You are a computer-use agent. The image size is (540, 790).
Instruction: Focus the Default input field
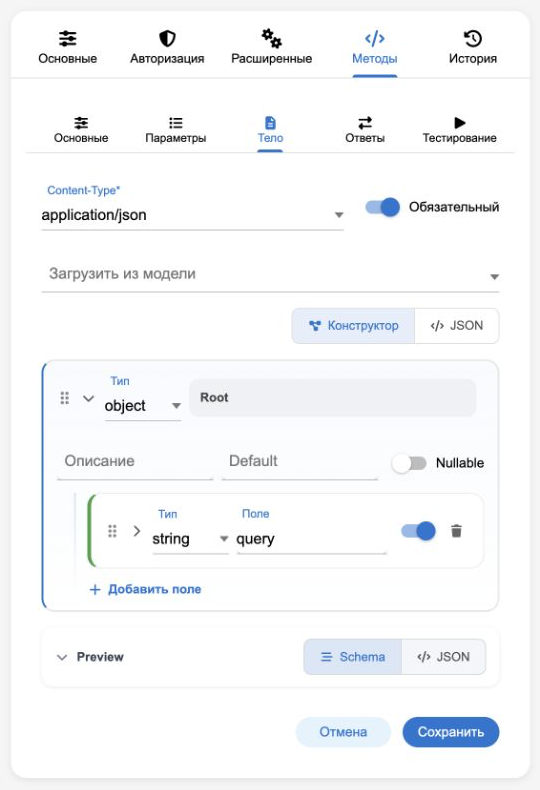point(300,461)
